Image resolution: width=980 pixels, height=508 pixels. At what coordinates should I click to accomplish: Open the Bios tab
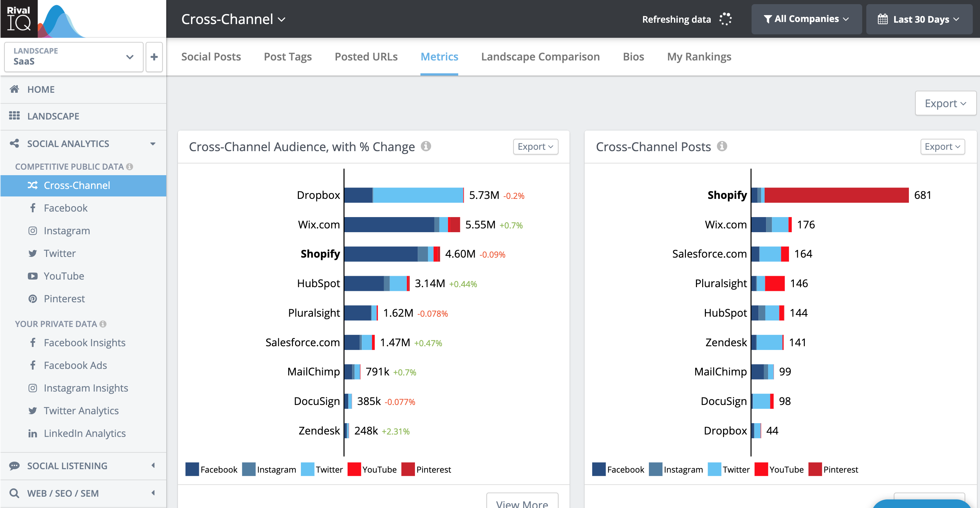[x=633, y=57]
